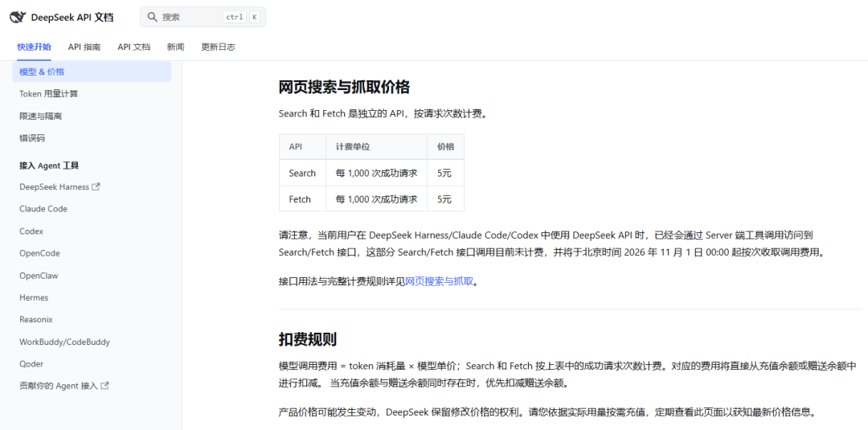Follow the 网页搜索与抓取 hyperlink
Viewport: 868px width, 430px height.
pos(439,281)
